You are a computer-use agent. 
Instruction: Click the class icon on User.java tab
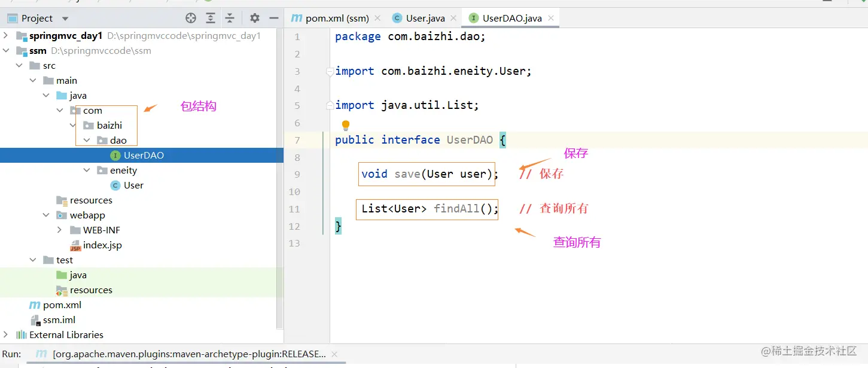[x=397, y=18]
